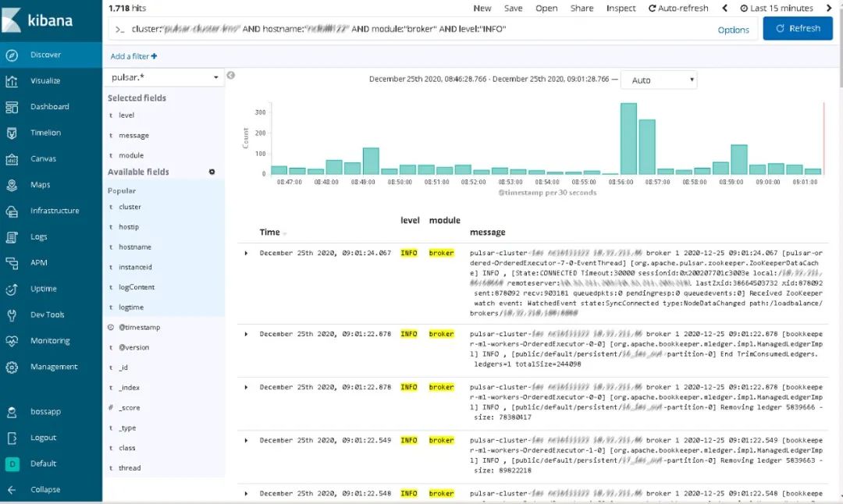
Task: Click the gear icon beside Available fields
Action: [212, 172]
